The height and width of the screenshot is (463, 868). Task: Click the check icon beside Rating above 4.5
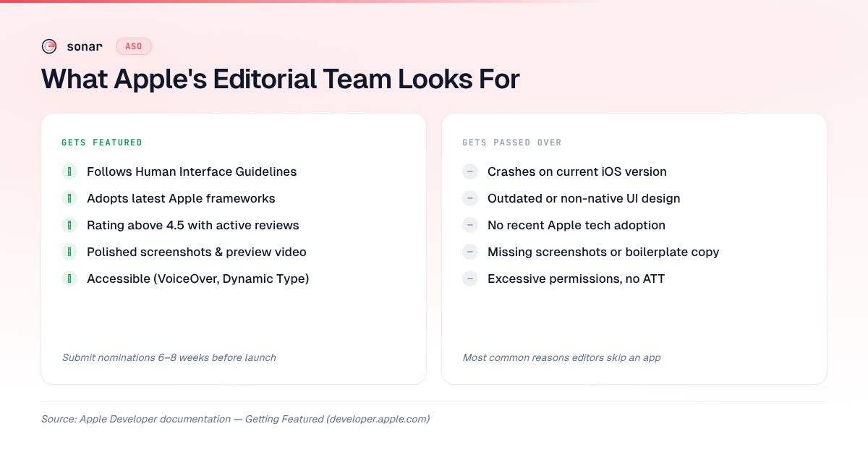(x=69, y=225)
